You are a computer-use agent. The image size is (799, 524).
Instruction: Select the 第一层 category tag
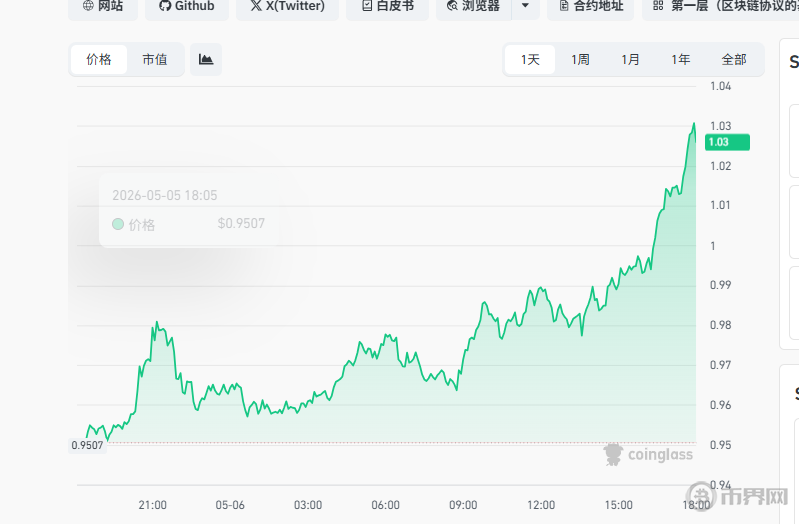tap(721, 7)
